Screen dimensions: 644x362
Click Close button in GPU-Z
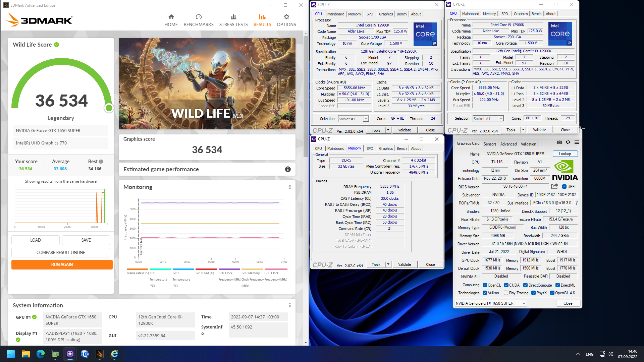point(568,303)
